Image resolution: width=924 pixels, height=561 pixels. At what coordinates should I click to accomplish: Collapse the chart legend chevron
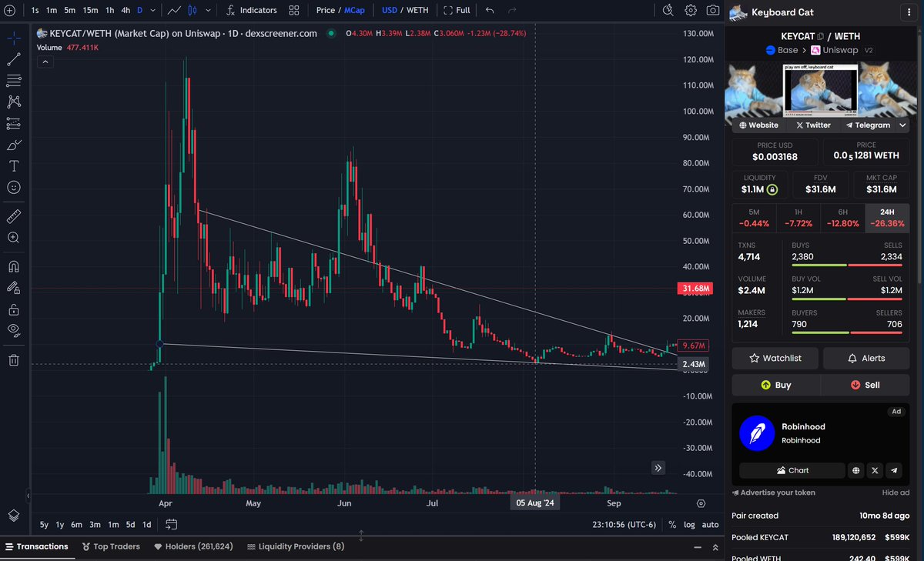(x=46, y=61)
